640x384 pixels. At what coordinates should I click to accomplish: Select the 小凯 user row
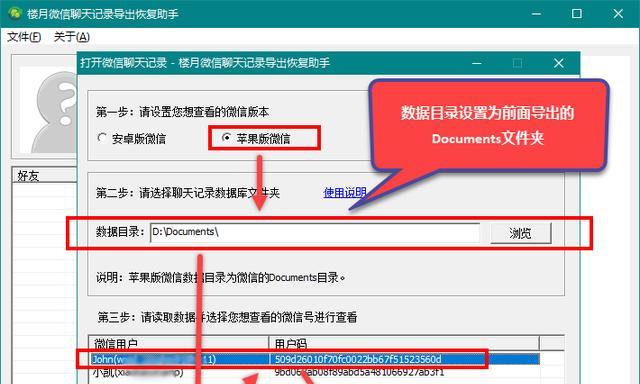tap(314, 373)
